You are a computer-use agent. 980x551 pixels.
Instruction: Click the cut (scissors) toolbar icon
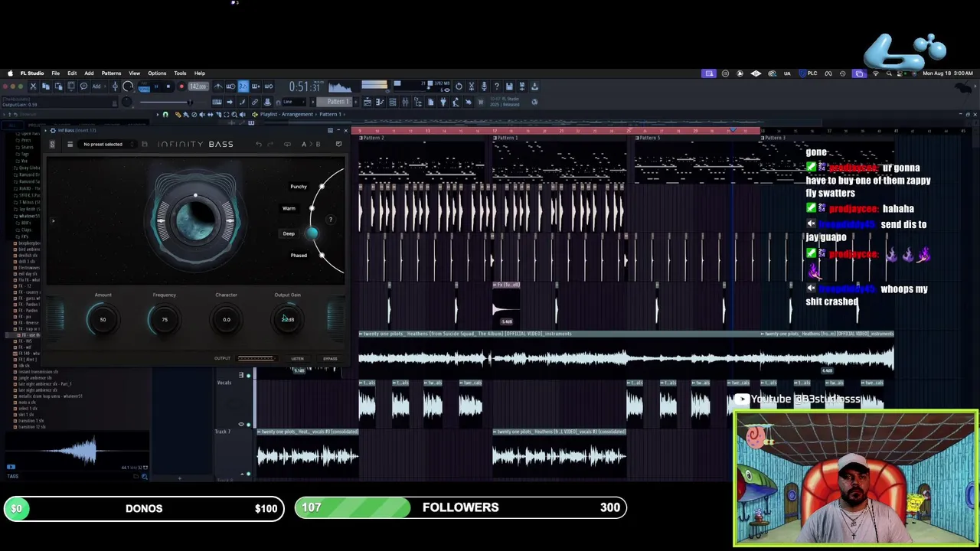point(33,86)
